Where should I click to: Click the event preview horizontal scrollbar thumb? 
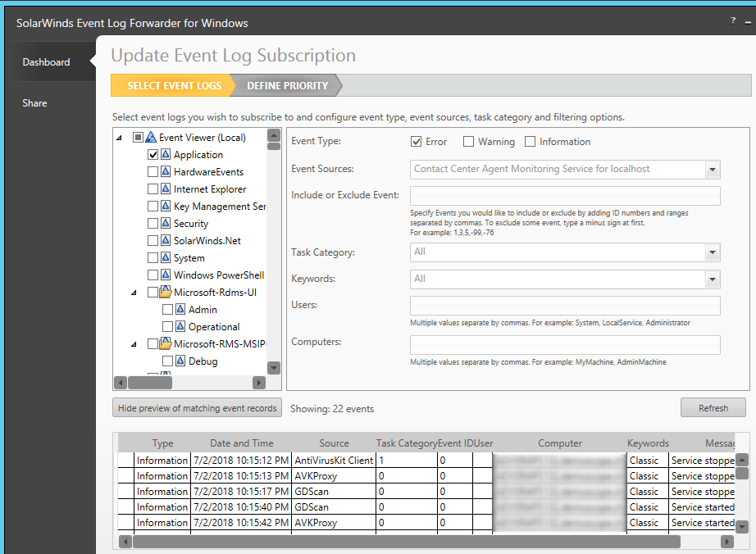[407, 542]
